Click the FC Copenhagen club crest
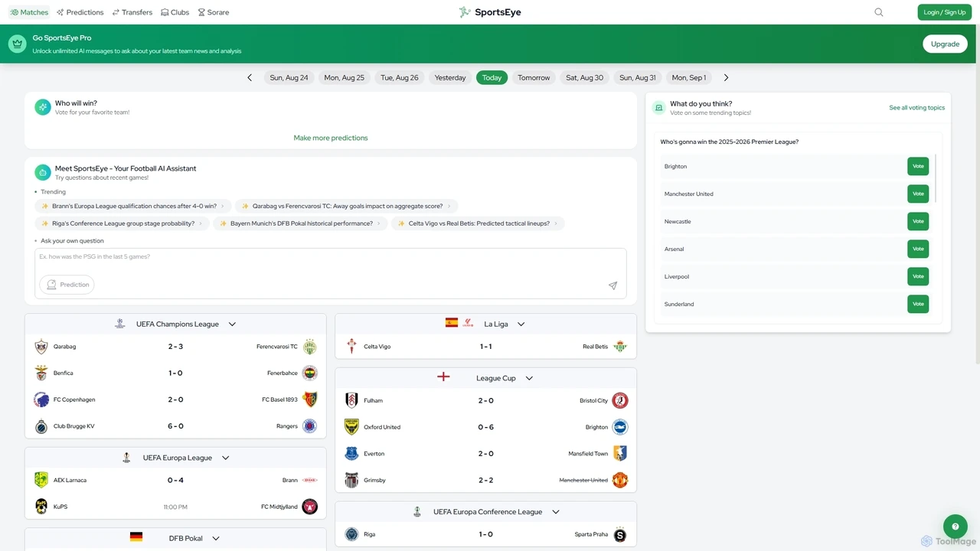 (41, 399)
